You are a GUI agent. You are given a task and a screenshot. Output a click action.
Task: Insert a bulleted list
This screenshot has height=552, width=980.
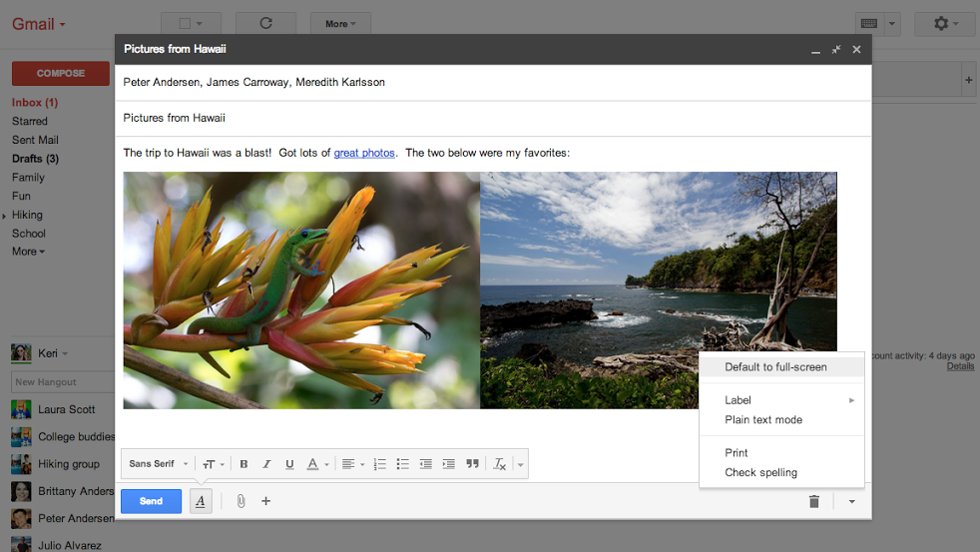tap(402, 464)
